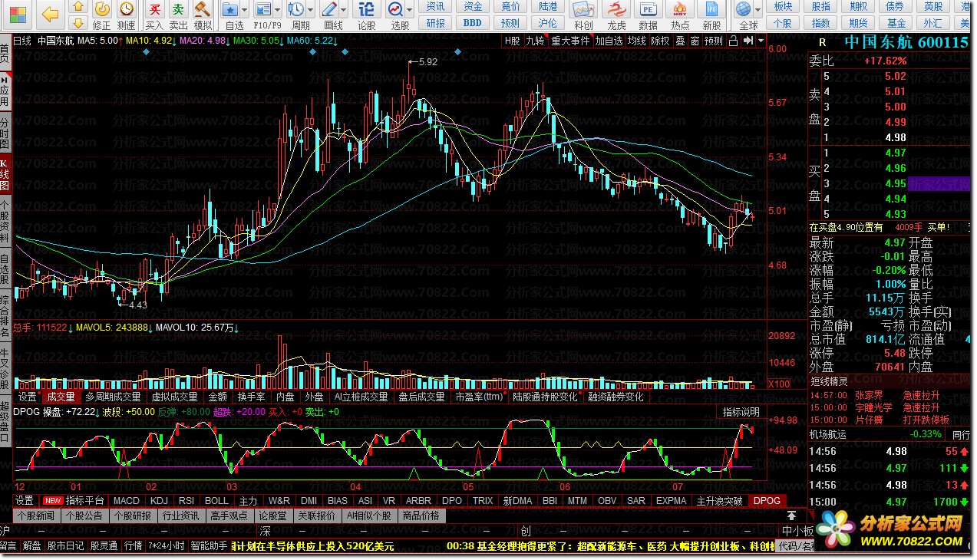The width and height of the screenshot is (977, 560).
Task: Click the lock icon above the chart
Action: point(732,41)
